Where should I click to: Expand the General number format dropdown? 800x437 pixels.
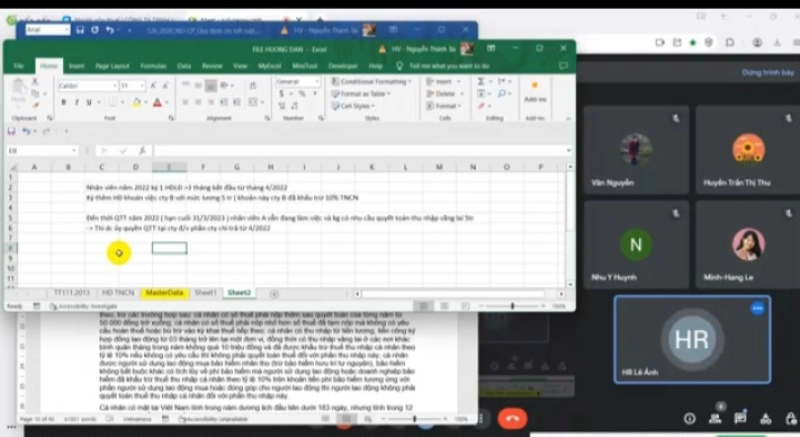point(319,81)
